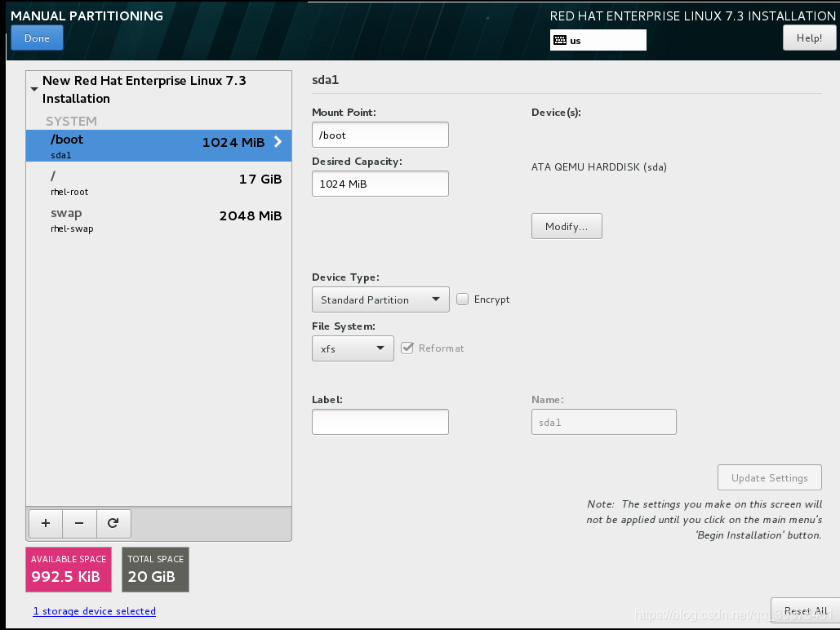
Task: Open the File System xfs dropdown
Action: pos(353,348)
